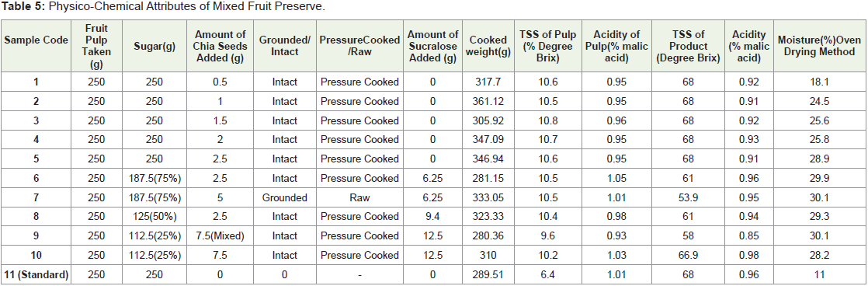868x286 pixels.
Task: Select the 53.9 TSS of Product value
Action: point(688,198)
